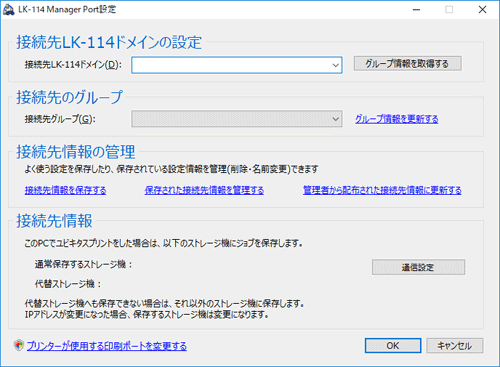The width and height of the screenshot is (500, 367).
Task: Click the 接続先のグループ section heading
Action: [70, 97]
